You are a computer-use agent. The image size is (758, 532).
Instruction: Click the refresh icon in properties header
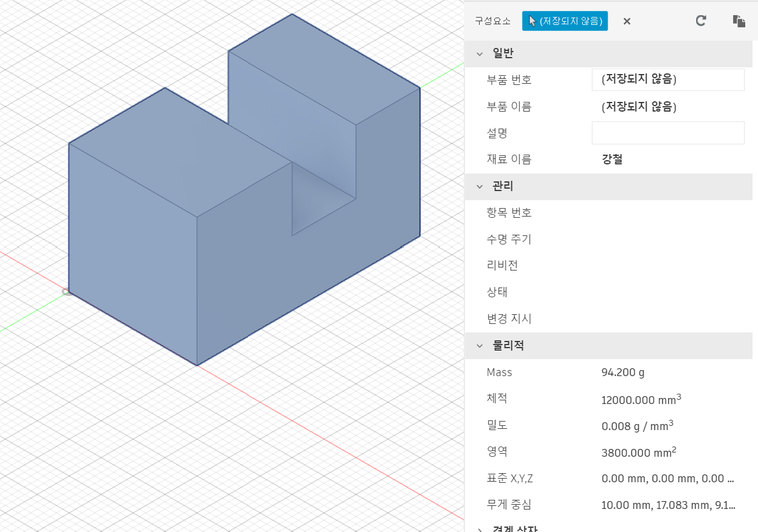[x=701, y=21]
